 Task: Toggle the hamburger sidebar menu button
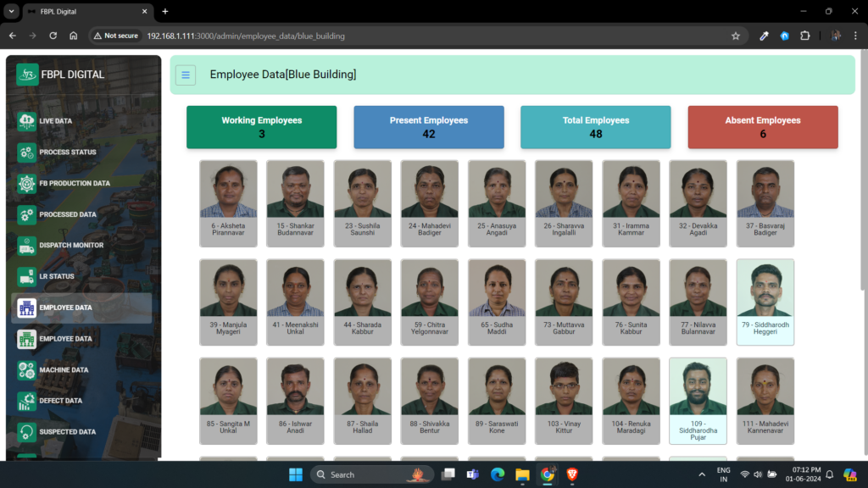tap(186, 75)
